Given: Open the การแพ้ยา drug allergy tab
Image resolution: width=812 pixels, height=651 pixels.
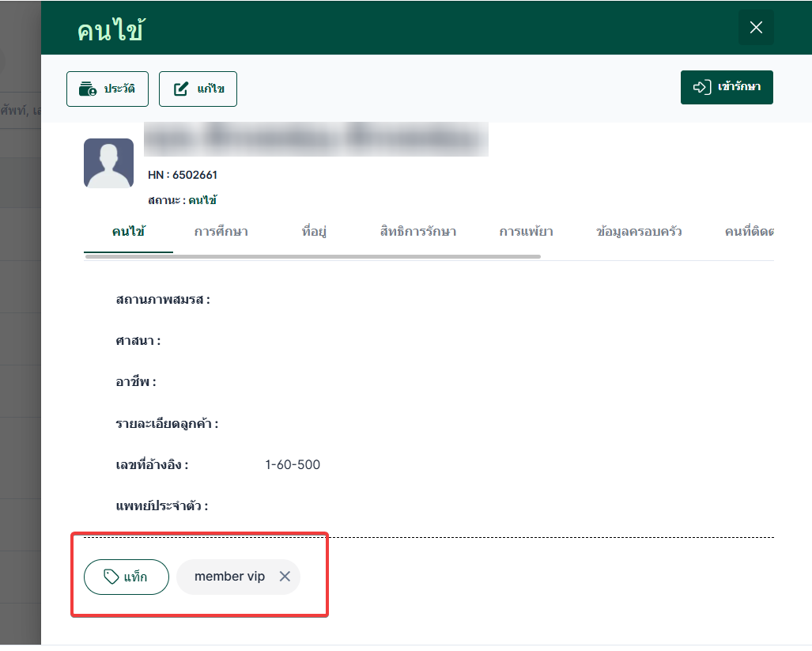Looking at the screenshot, I should 526,231.
